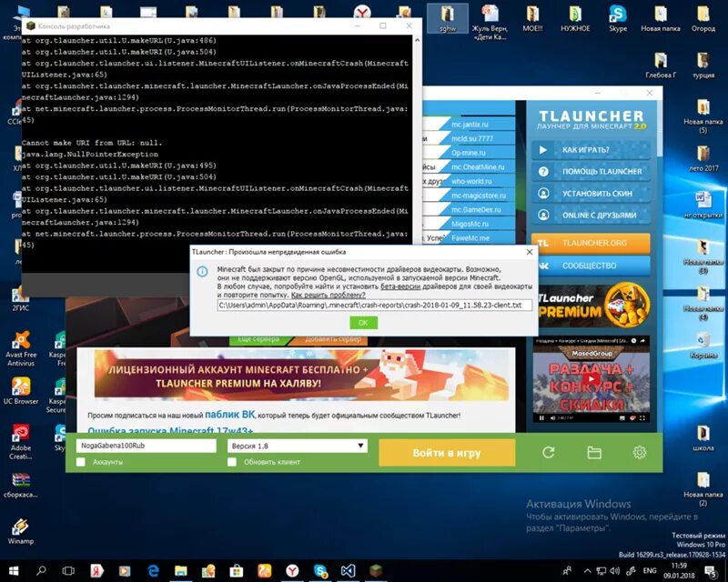Click the volume icon in system tray

point(615,571)
